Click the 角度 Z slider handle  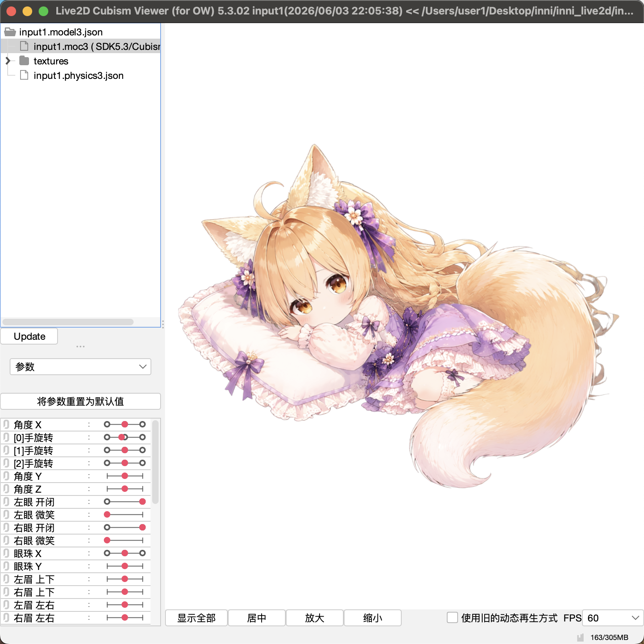(125, 489)
